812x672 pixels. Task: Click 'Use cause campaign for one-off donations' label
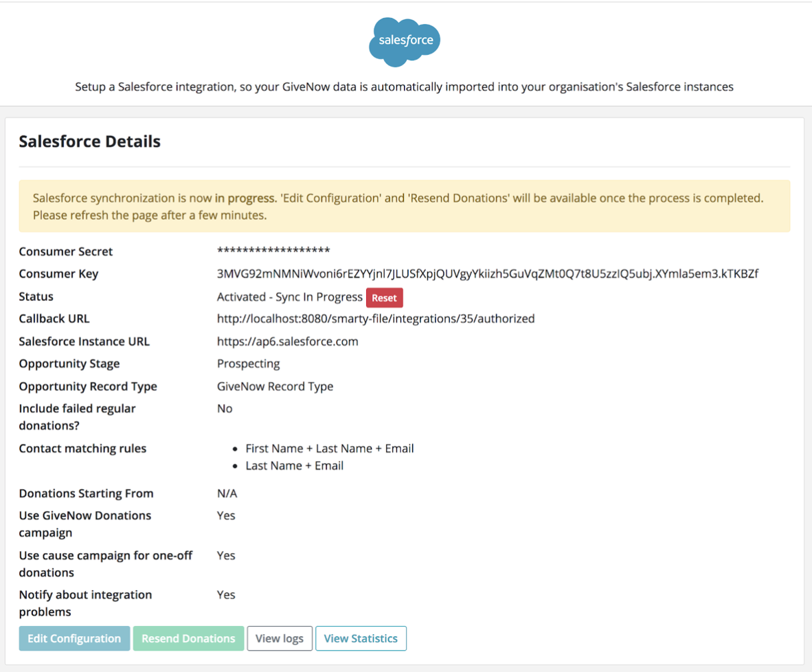click(x=106, y=563)
